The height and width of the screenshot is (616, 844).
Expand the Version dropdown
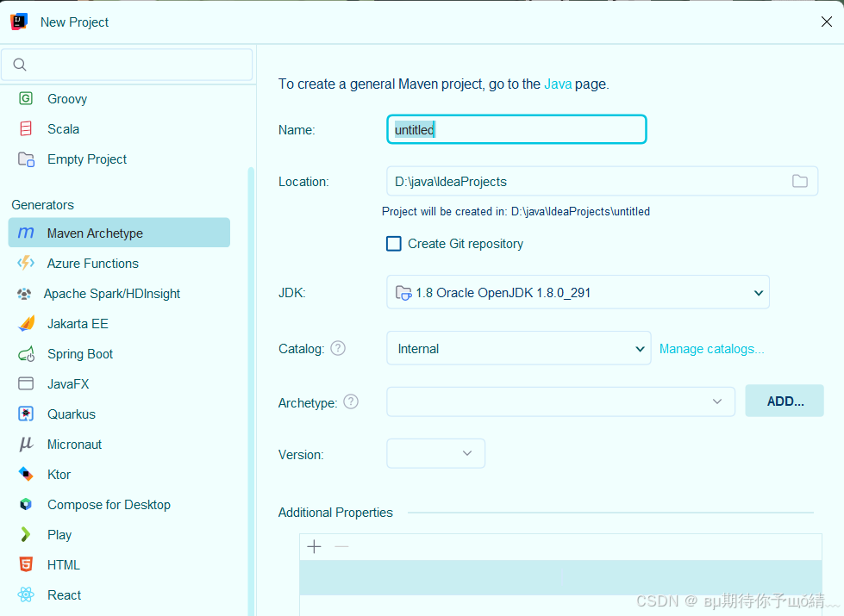[435, 453]
